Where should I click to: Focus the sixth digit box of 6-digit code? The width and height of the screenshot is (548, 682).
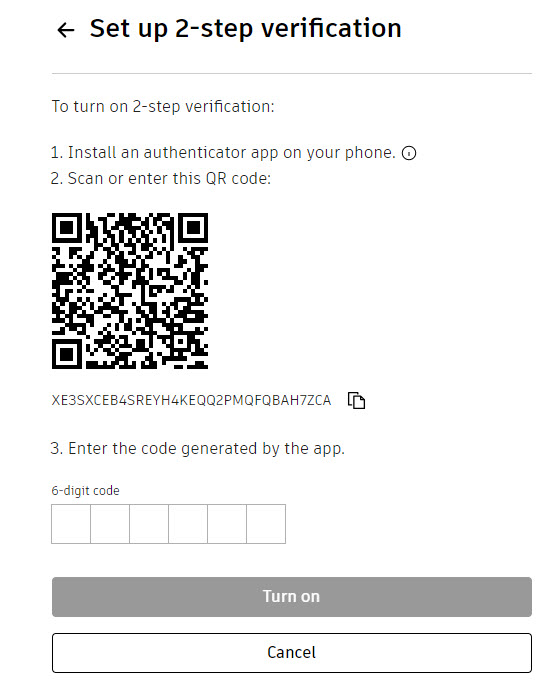[266, 524]
